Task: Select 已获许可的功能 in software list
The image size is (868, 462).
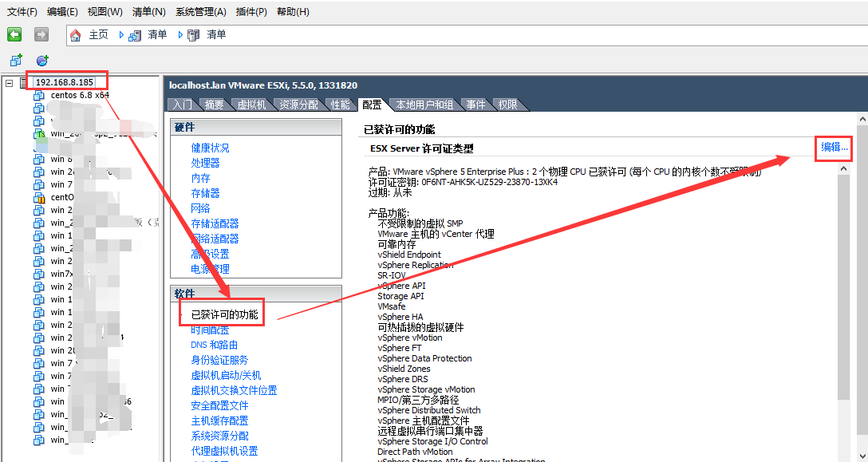Action: (x=225, y=314)
